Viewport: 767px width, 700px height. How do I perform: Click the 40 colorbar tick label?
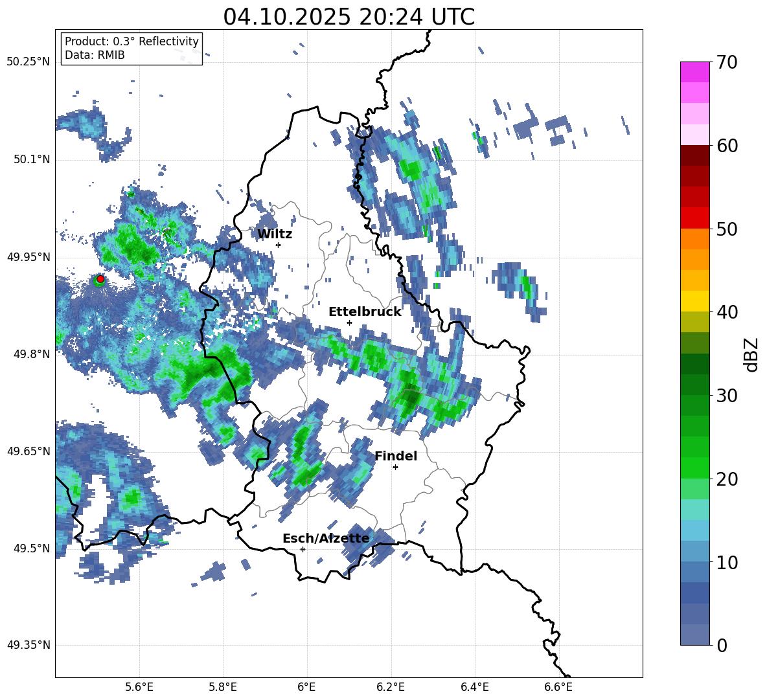[727, 312]
